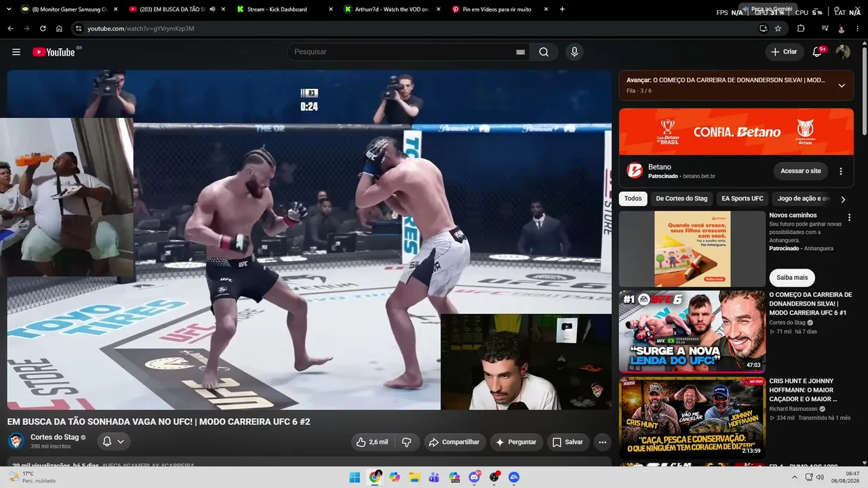Open a new browser tab

pyautogui.click(x=563, y=9)
